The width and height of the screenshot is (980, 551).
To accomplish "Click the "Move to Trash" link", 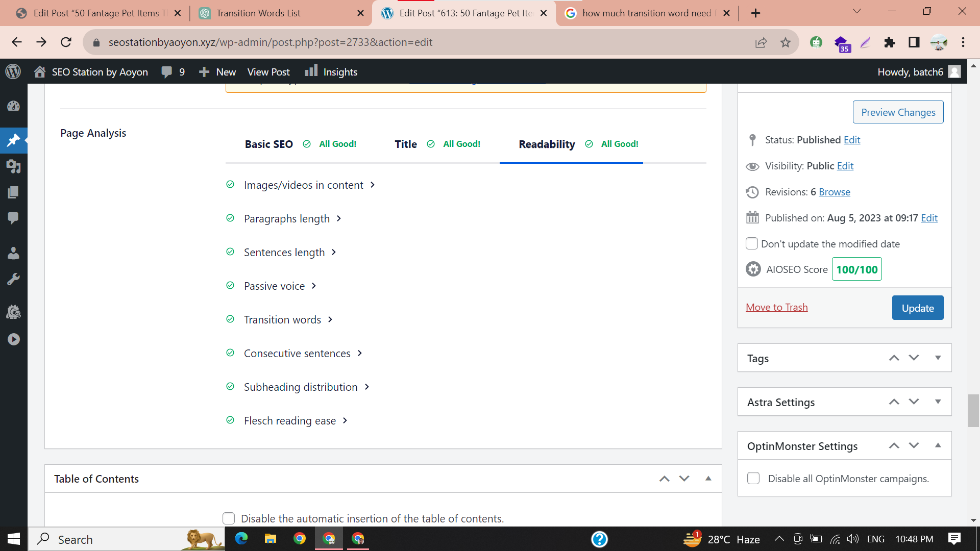I will [x=776, y=307].
